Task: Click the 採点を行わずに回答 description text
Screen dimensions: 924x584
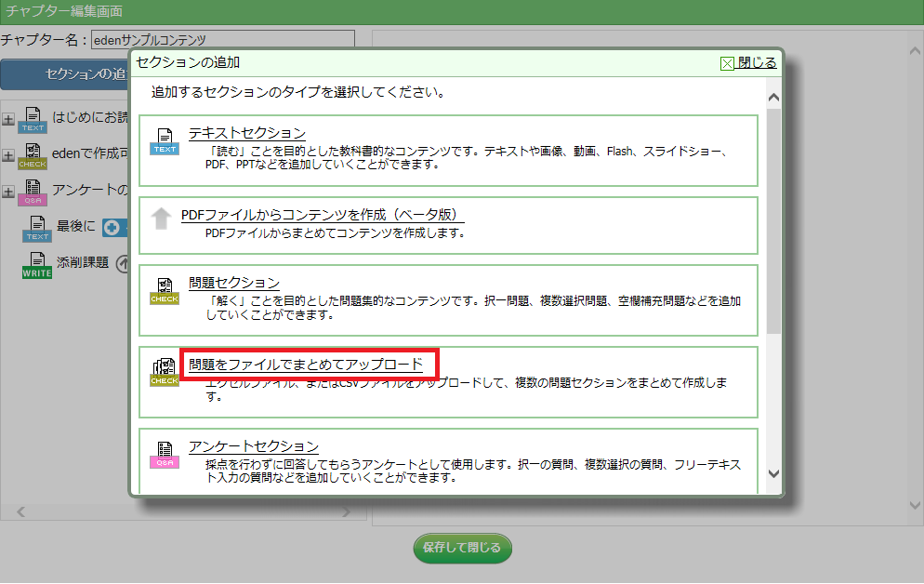Action: [x=472, y=471]
